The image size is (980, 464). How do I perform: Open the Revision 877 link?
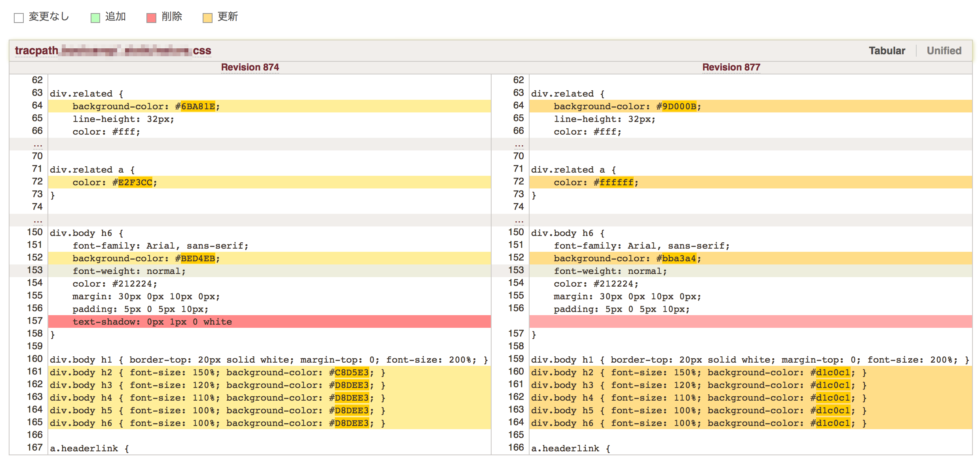click(731, 67)
